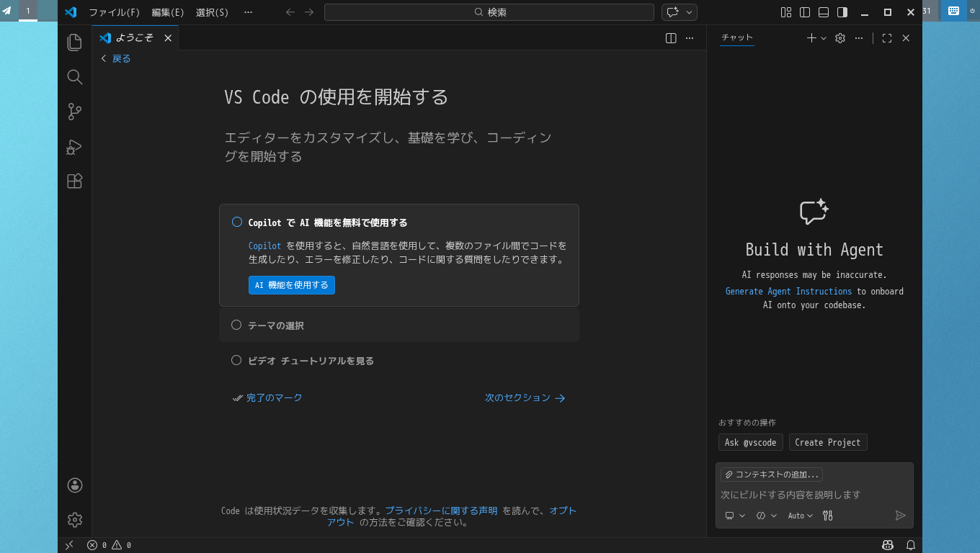Screen dimensions: 980x553
Task: Open the agent target dropdown with monitor icon
Action: (x=735, y=516)
